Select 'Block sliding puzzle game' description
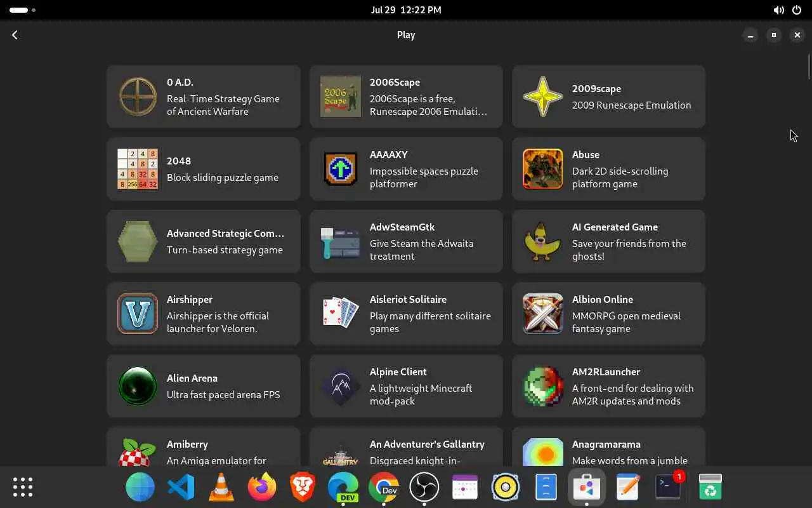This screenshot has height=508, width=812. [223, 177]
